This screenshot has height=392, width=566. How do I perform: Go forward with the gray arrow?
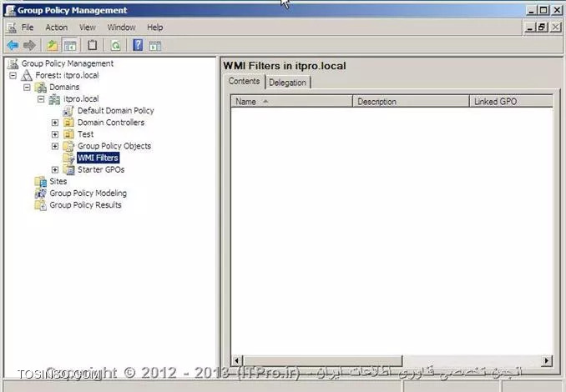(29, 45)
